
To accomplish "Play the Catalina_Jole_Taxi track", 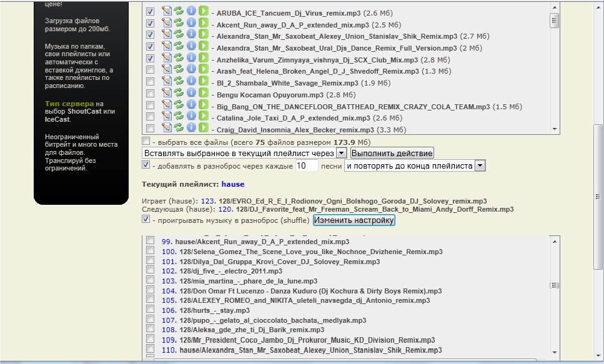I will tap(203, 117).
